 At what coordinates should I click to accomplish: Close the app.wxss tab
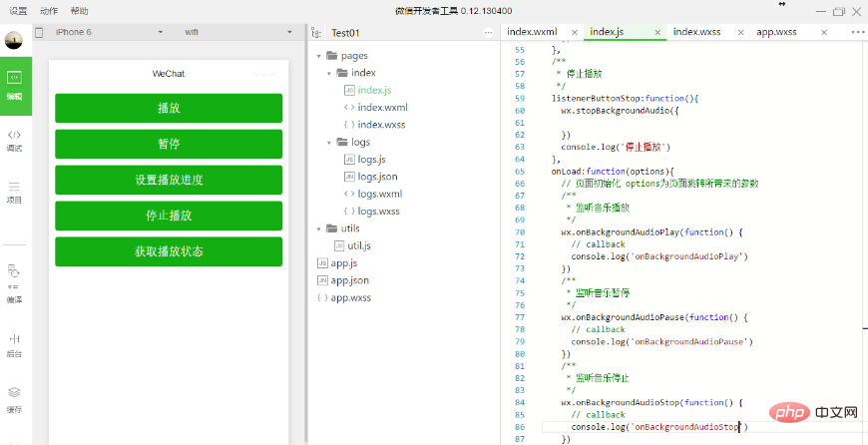[x=824, y=32]
